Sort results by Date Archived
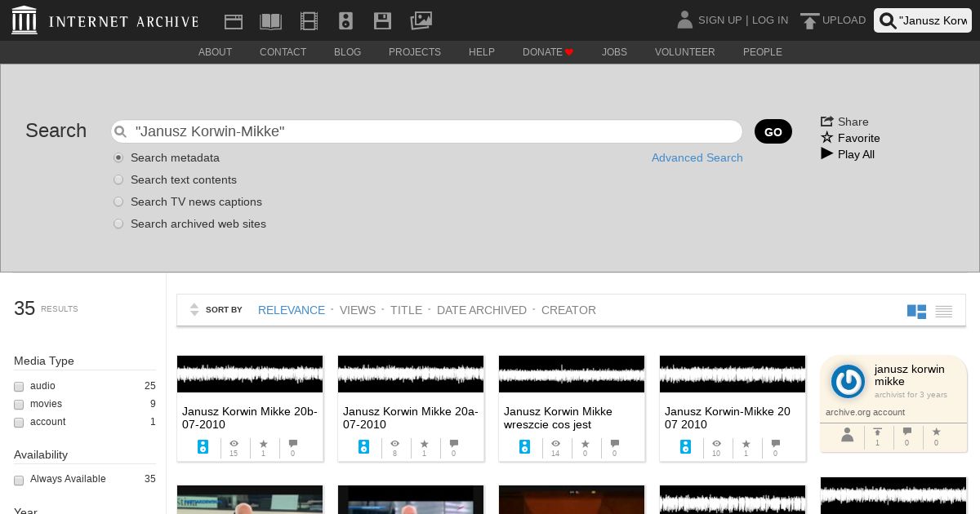980x514 pixels. (x=482, y=310)
